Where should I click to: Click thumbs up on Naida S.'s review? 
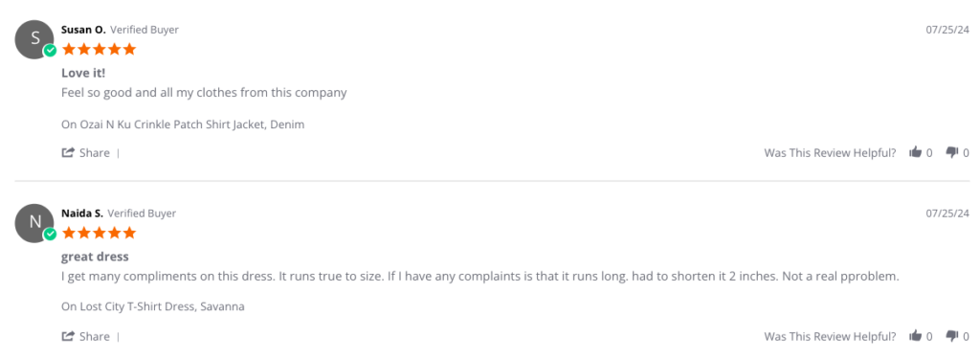pos(916,336)
